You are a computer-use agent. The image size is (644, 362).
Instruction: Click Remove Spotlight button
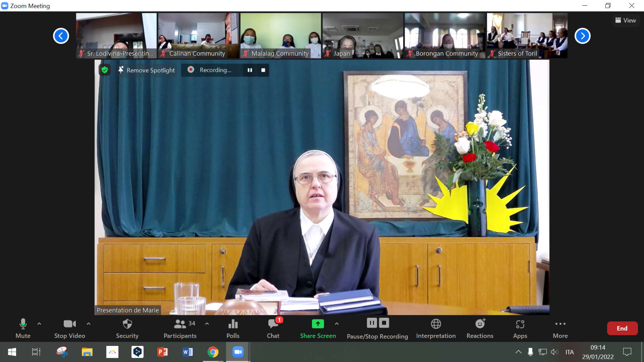coord(147,70)
